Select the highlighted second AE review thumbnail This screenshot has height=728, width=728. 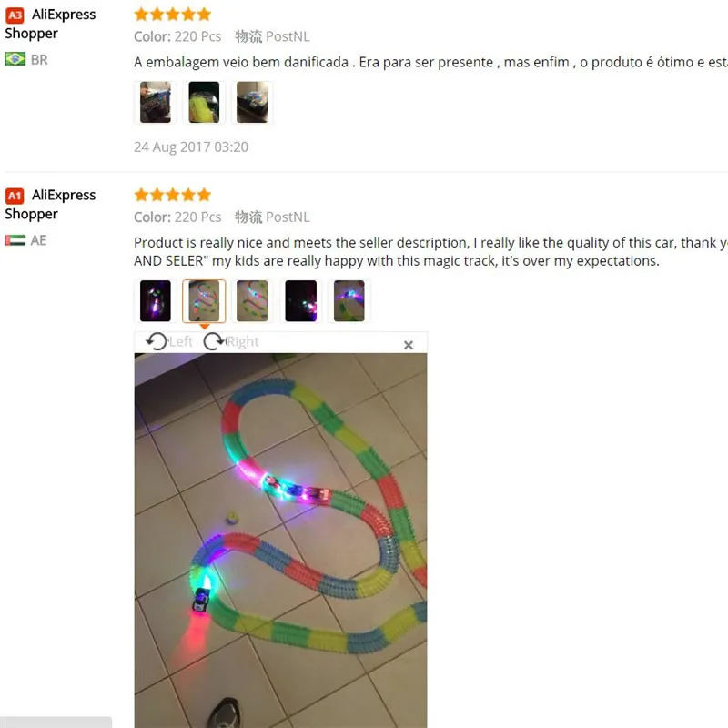(x=204, y=301)
